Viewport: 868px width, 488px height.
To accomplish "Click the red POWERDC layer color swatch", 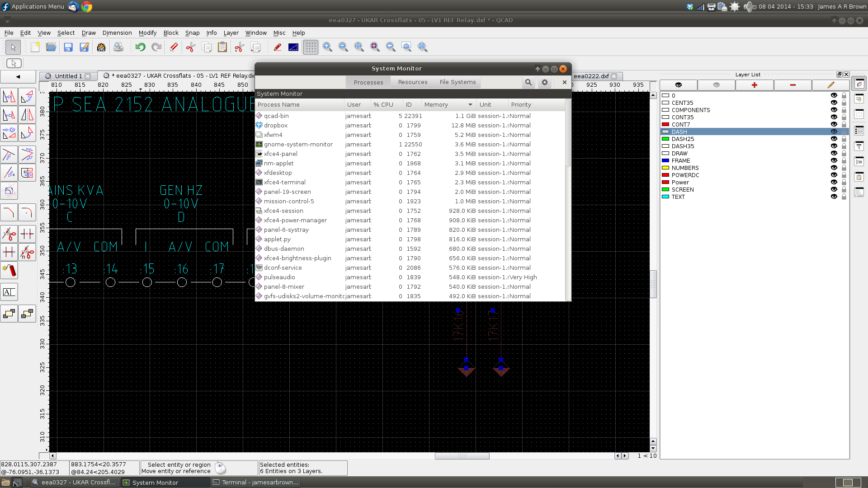I will coord(665,175).
